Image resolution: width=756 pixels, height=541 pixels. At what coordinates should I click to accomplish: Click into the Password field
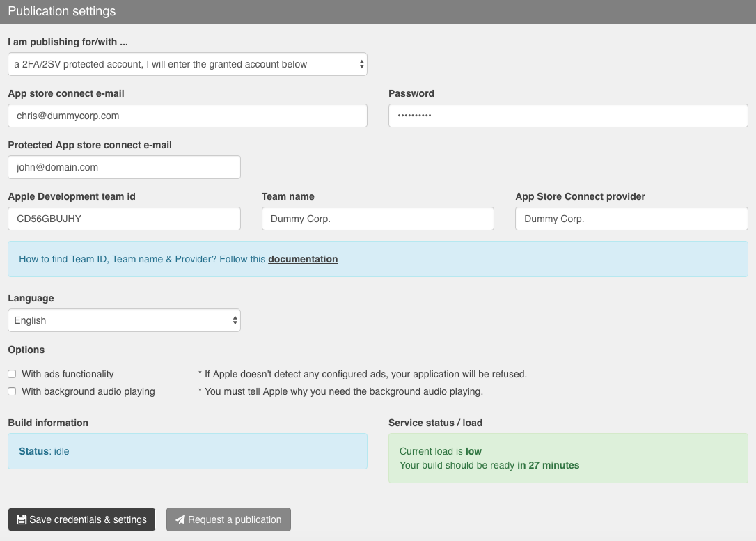tap(567, 116)
